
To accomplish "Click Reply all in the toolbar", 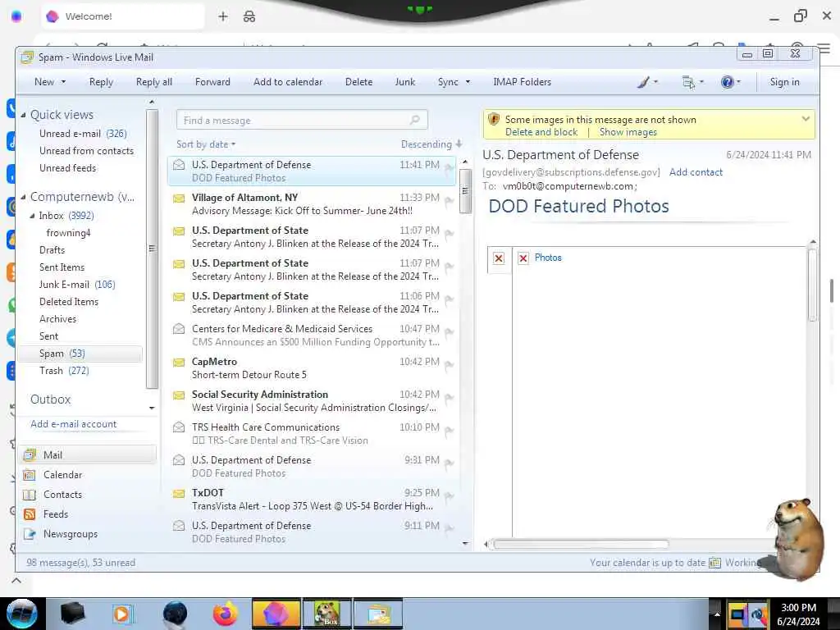I will 153,82.
